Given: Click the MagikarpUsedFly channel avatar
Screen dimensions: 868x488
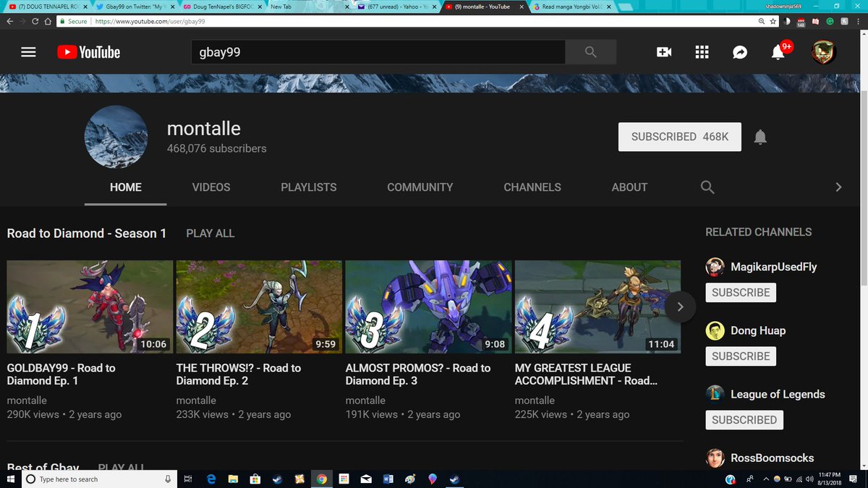Looking at the screenshot, I should (715, 267).
